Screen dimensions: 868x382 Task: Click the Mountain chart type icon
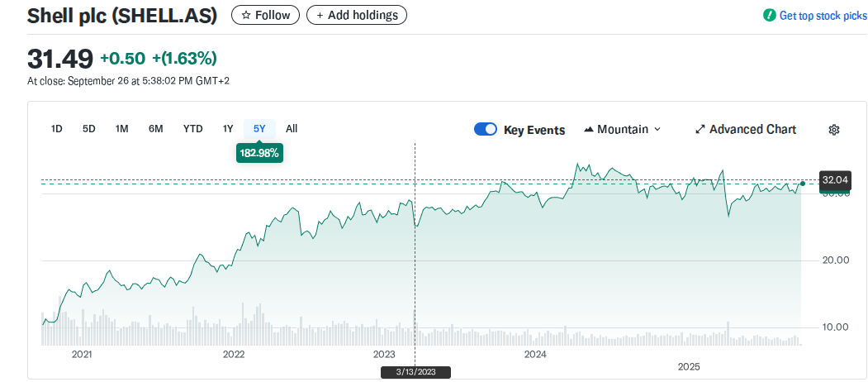[x=589, y=129]
